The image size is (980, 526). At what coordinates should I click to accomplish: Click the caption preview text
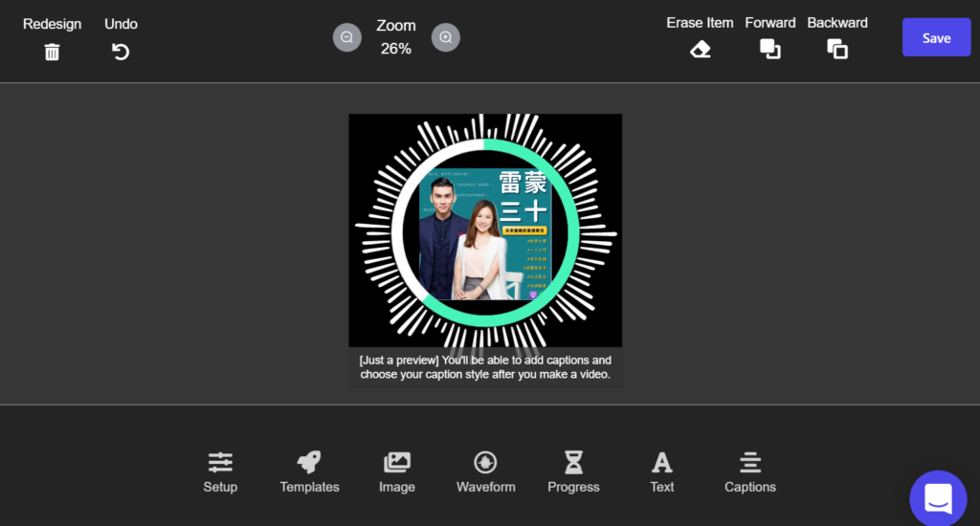[485, 367]
